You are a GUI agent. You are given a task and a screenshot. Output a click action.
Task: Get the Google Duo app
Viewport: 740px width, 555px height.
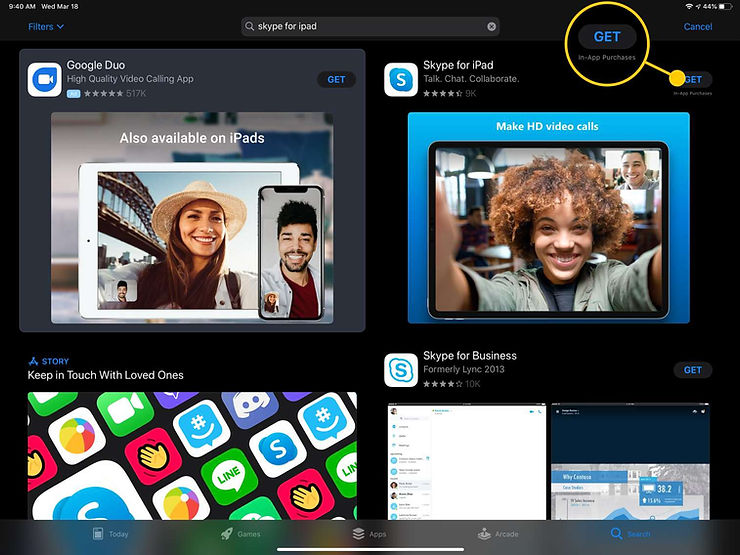click(336, 79)
